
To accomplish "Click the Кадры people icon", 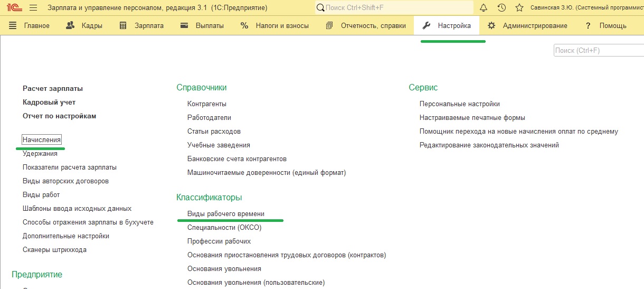I will [x=70, y=25].
